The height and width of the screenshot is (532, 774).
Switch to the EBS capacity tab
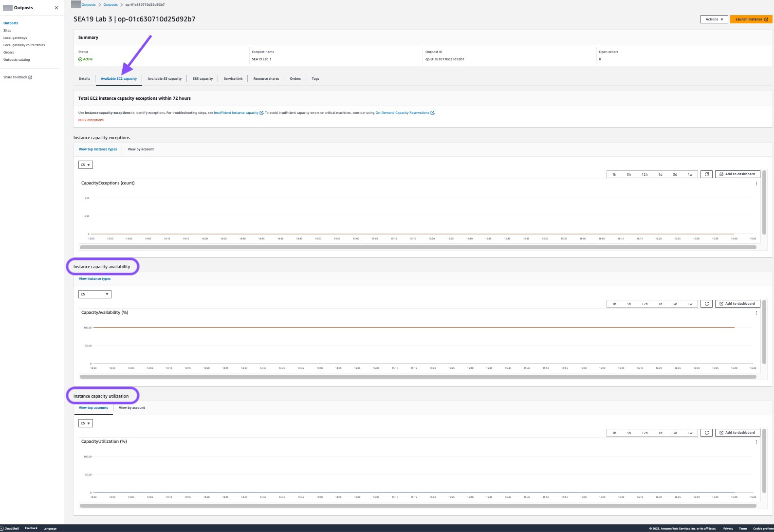point(203,79)
